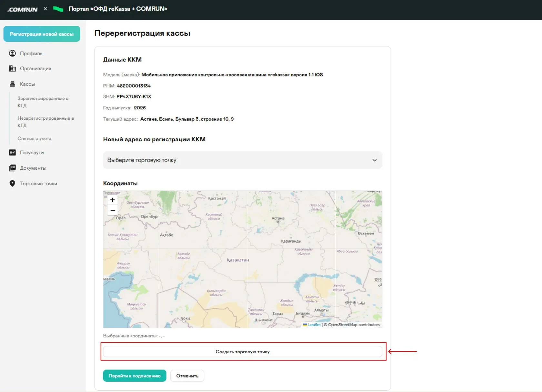Click the COMRUN logo in header

pos(22,9)
